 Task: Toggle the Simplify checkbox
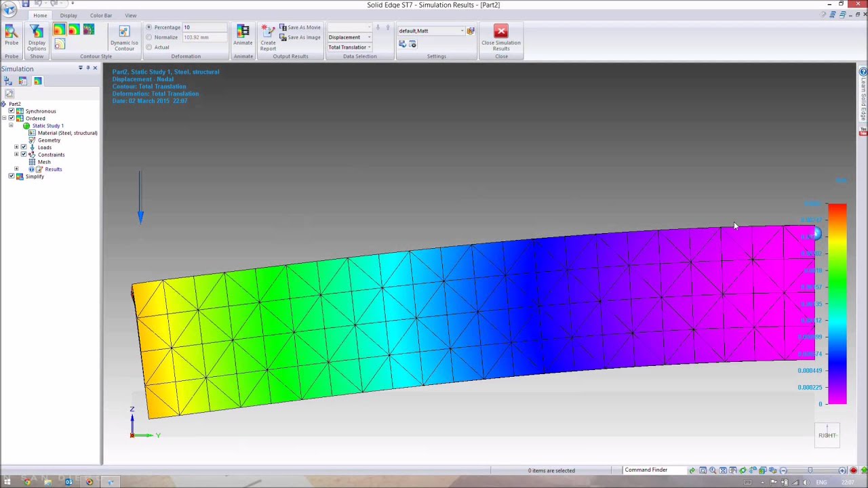point(12,176)
